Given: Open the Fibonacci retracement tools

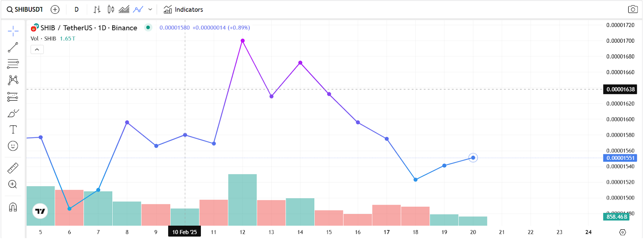Looking at the screenshot, I should click(x=13, y=64).
